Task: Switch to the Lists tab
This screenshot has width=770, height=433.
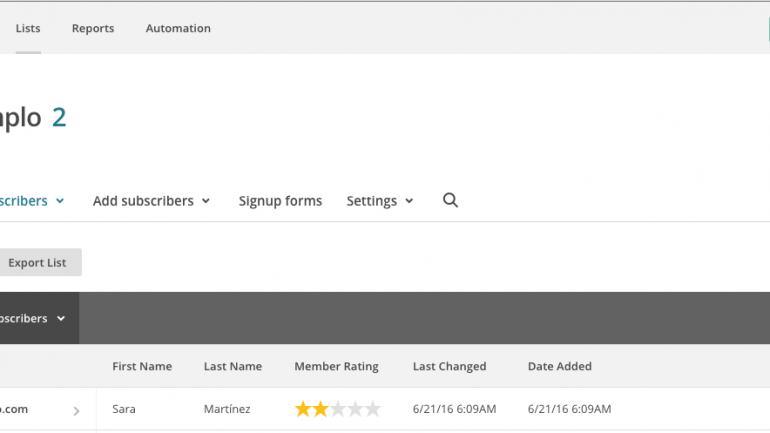Action: coord(28,28)
